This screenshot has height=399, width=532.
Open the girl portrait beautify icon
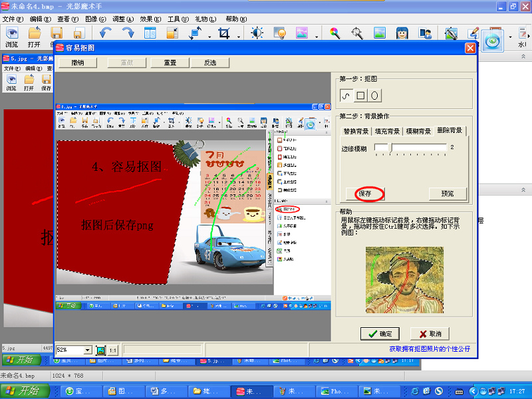pyautogui.click(x=402, y=33)
